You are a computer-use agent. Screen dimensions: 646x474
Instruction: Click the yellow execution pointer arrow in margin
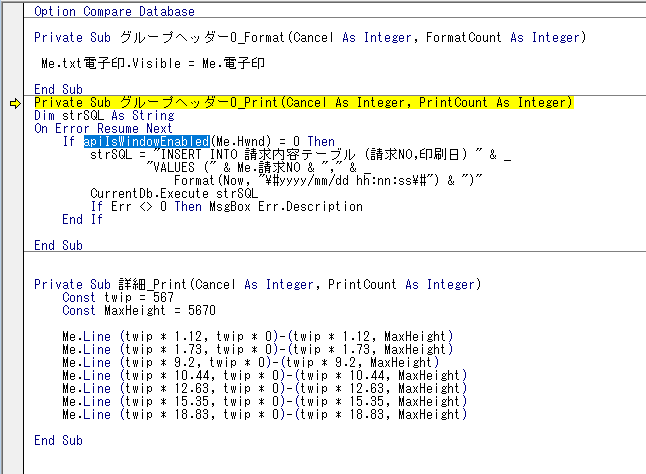(15, 103)
